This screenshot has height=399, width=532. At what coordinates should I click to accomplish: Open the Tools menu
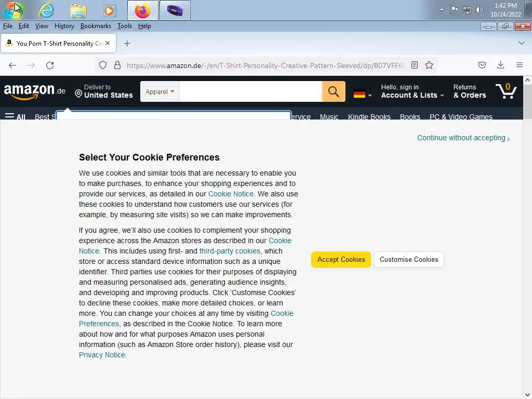pyautogui.click(x=125, y=26)
